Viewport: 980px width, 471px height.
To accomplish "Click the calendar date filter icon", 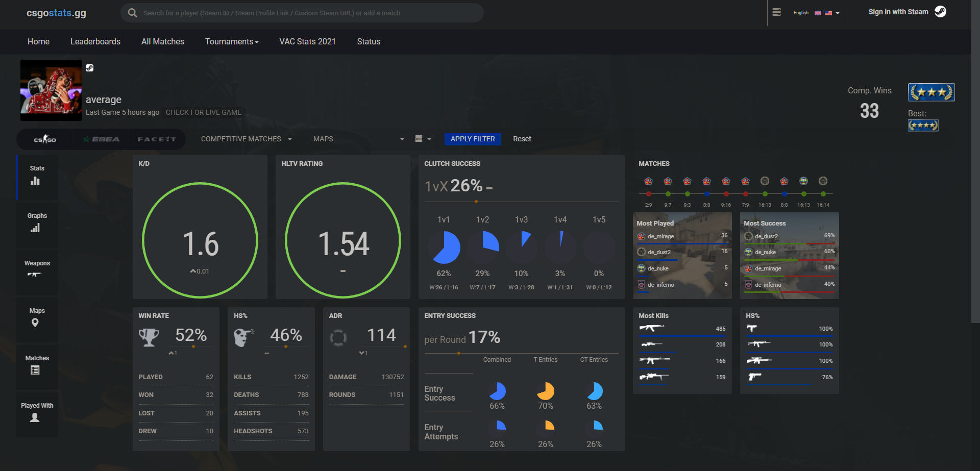I will point(423,139).
